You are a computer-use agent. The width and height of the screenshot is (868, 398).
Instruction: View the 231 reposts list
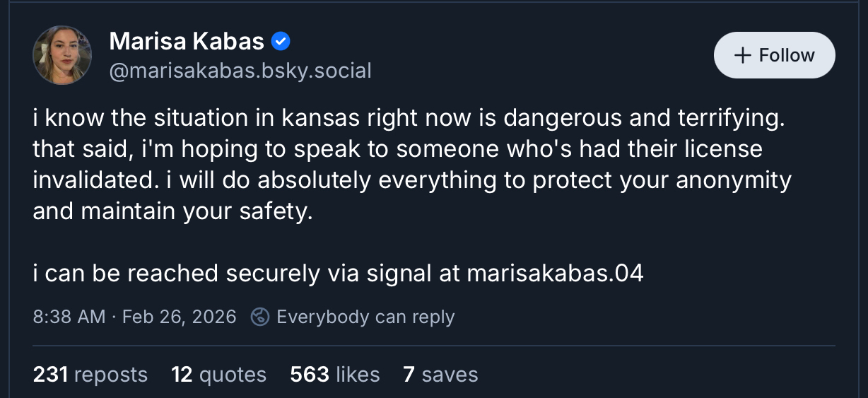point(90,374)
